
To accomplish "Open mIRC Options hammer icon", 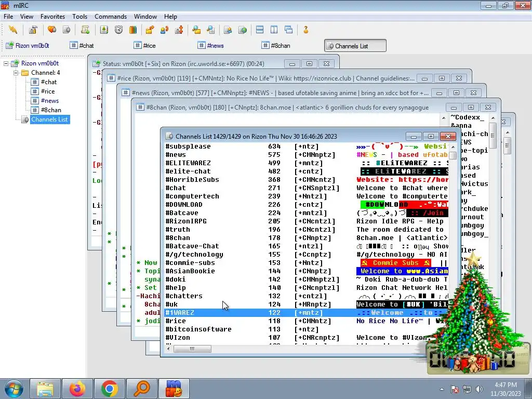I will click(x=33, y=30).
